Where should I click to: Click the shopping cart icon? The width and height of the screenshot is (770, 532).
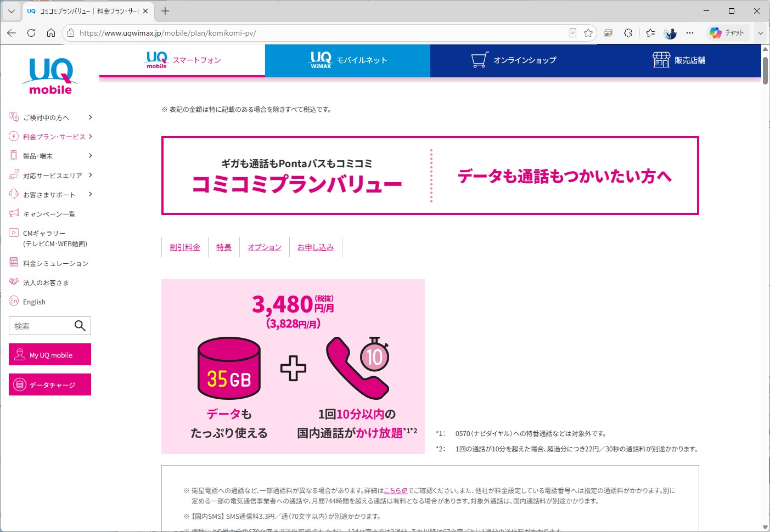click(480, 60)
